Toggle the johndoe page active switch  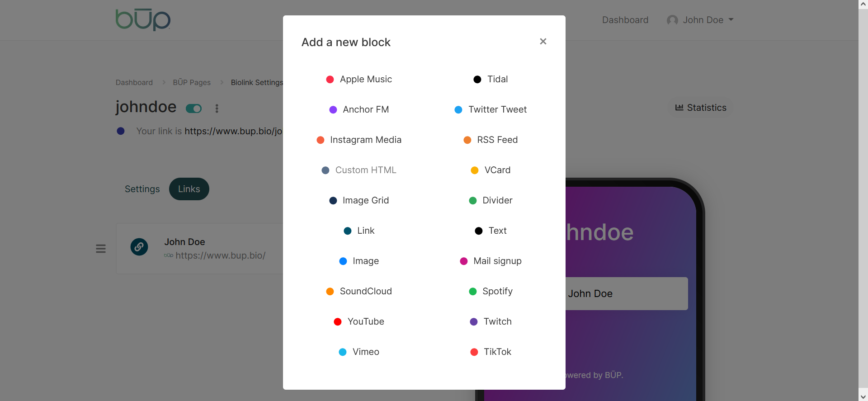[x=193, y=109]
